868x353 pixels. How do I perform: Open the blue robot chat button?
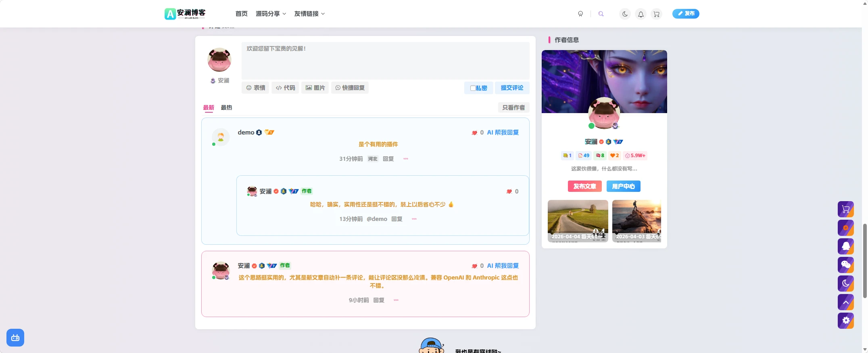click(15, 338)
